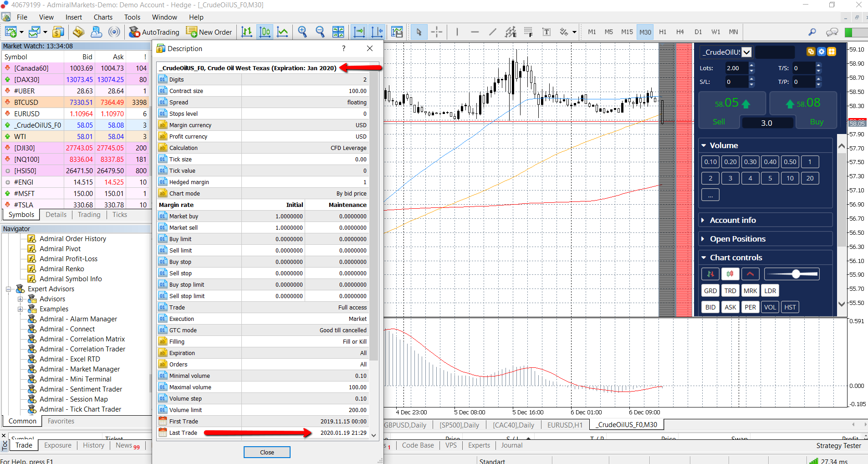Increase the Lots stepper value
Viewport: 868px width, 464px height.
(752, 65)
